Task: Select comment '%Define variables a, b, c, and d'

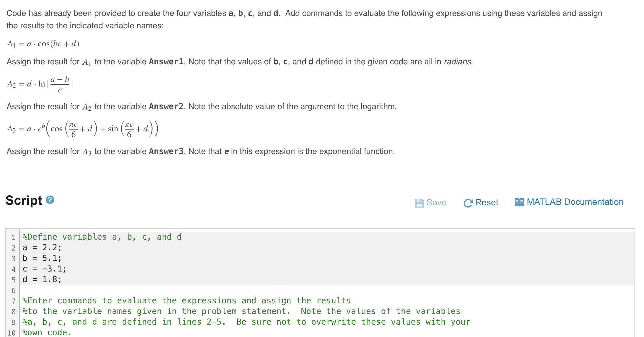Action: (x=101, y=237)
